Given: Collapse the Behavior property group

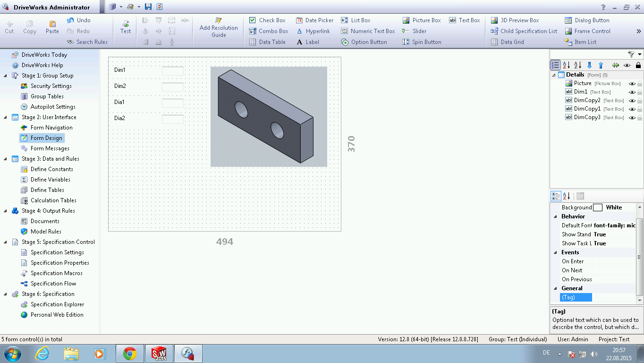Looking at the screenshot, I should pyautogui.click(x=555, y=216).
